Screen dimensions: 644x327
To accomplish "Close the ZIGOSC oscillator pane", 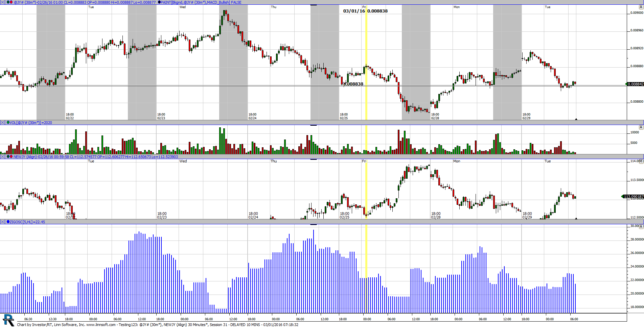I will tap(2, 222).
